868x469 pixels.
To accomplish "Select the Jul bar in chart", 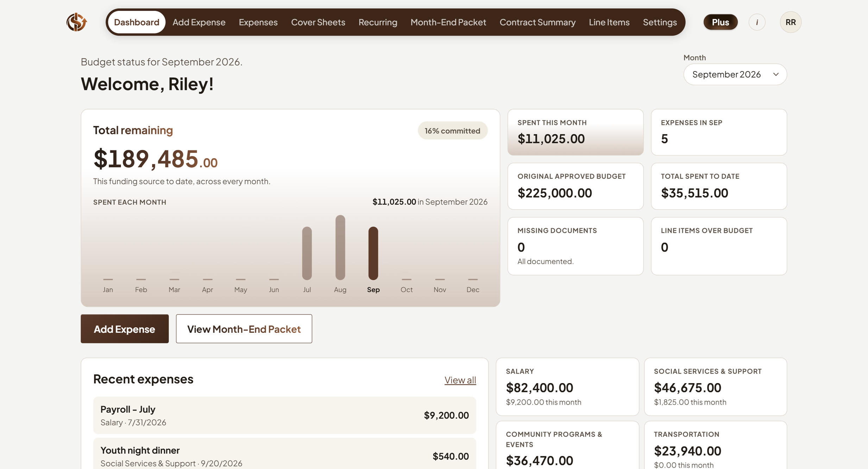I will pyautogui.click(x=307, y=253).
